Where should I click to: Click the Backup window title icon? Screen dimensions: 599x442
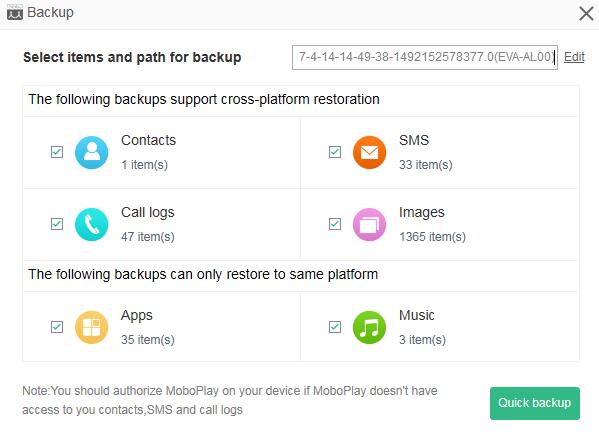(x=15, y=12)
